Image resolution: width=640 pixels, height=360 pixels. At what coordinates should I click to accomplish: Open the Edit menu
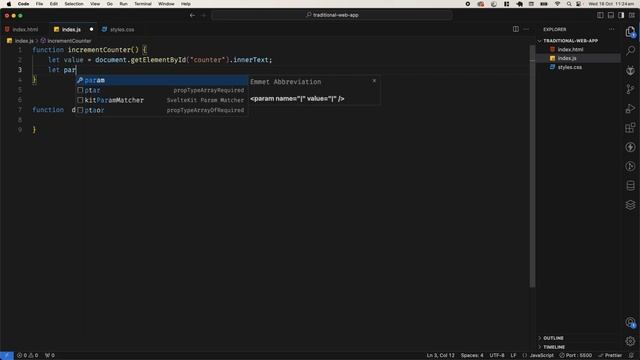[53, 4]
